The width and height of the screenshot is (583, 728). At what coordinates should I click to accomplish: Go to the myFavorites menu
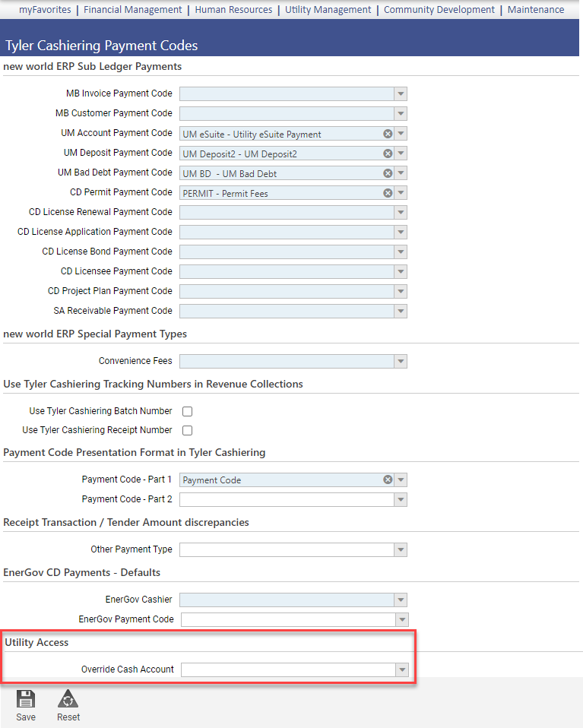point(45,9)
